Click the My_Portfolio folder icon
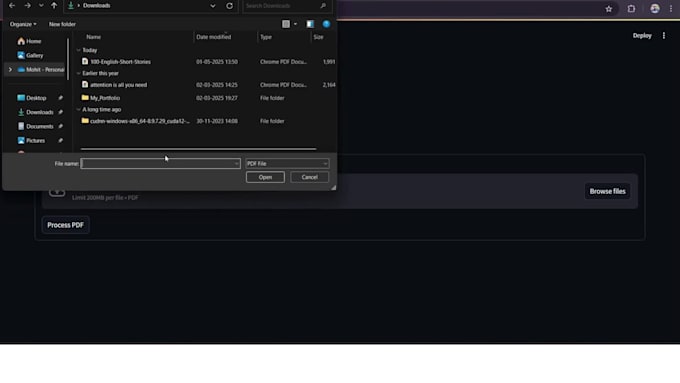 click(85, 98)
